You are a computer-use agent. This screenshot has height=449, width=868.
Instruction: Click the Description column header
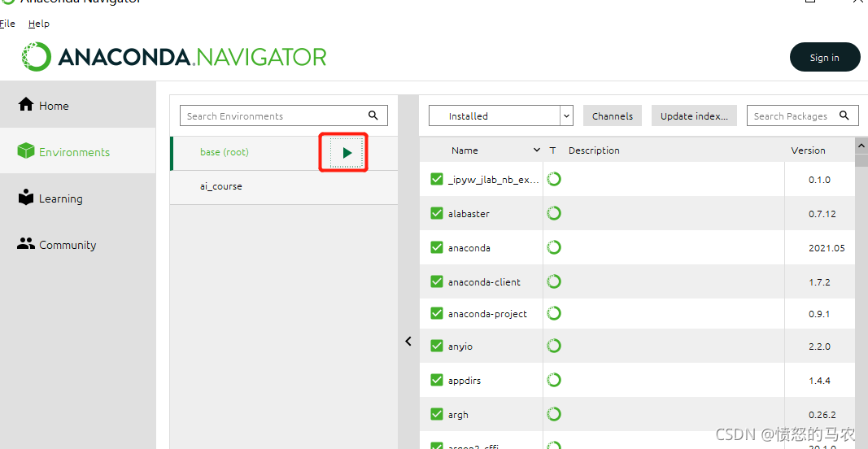point(594,150)
